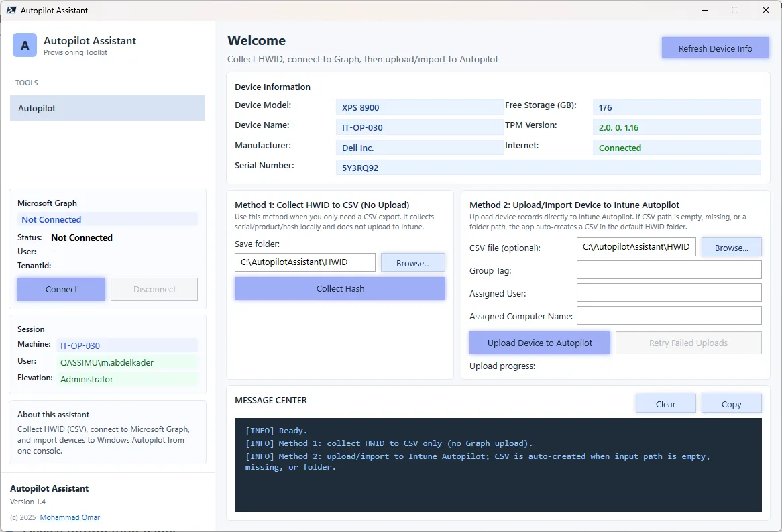Copy the Message Center log

(731, 404)
